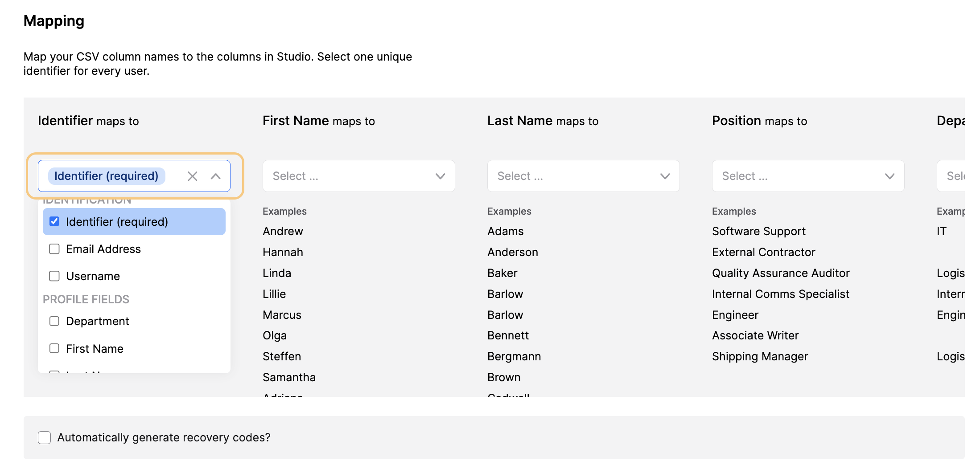Click the PROFILE FIELDS group heading
This screenshot has width=980, height=465.
pos(86,299)
